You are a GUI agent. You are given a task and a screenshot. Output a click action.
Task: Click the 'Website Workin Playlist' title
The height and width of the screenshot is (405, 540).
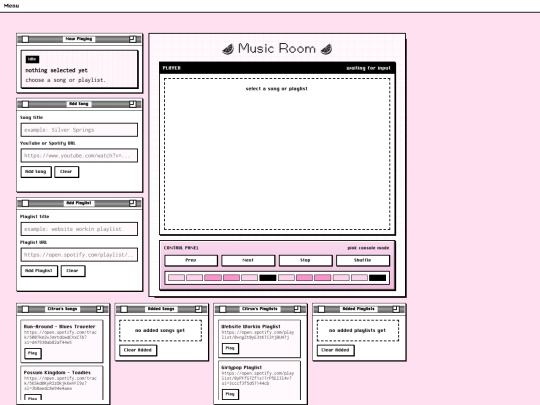(x=251, y=326)
